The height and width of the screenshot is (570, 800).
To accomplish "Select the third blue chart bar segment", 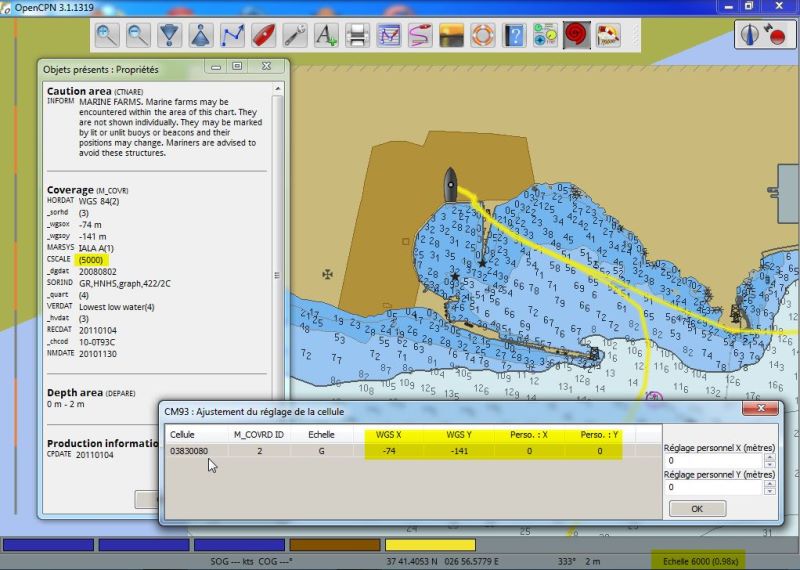I will [239, 544].
